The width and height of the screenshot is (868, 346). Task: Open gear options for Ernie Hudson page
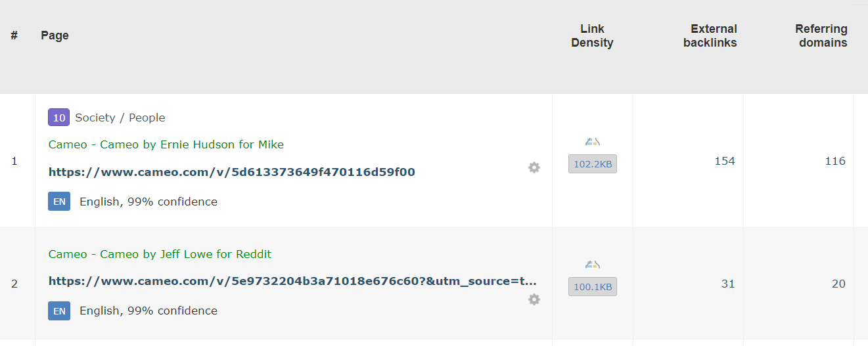pos(534,167)
